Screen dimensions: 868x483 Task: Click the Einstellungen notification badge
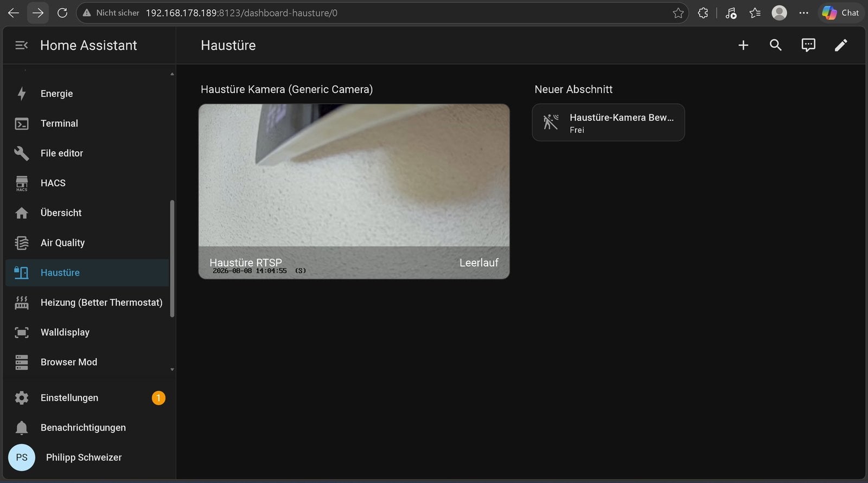[x=158, y=398]
